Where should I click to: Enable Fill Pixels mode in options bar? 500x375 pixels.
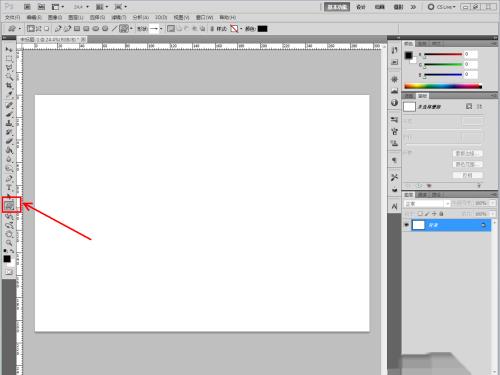point(47,29)
